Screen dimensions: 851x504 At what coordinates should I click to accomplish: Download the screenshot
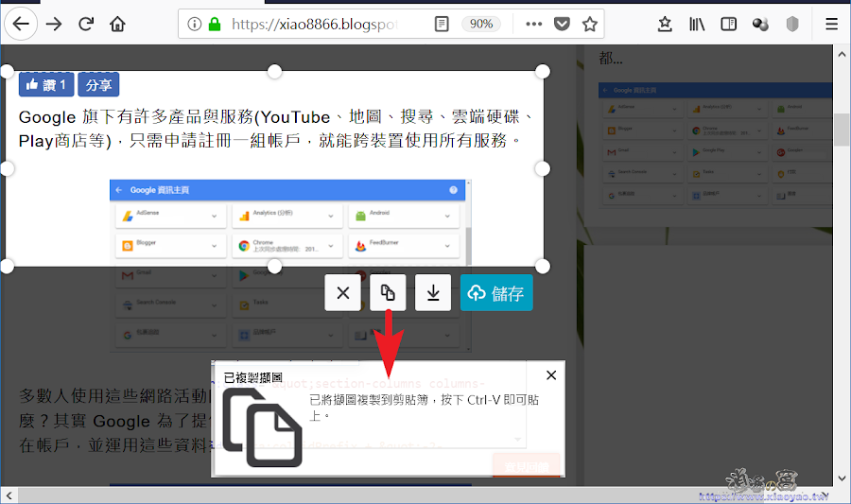432,293
